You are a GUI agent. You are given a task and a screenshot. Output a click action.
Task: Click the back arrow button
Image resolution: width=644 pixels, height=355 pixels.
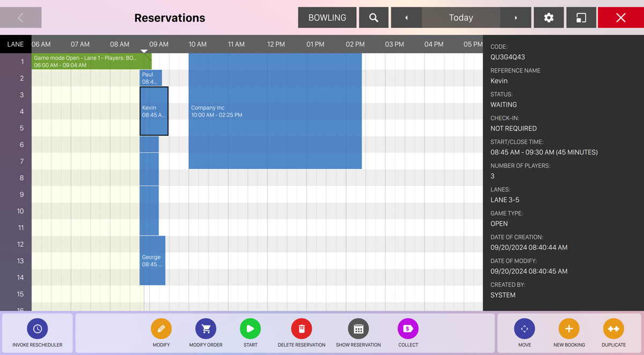(x=21, y=18)
